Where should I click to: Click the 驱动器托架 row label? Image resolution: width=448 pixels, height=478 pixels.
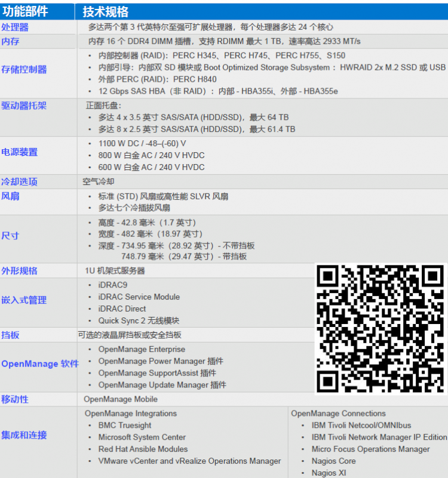point(24,106)
